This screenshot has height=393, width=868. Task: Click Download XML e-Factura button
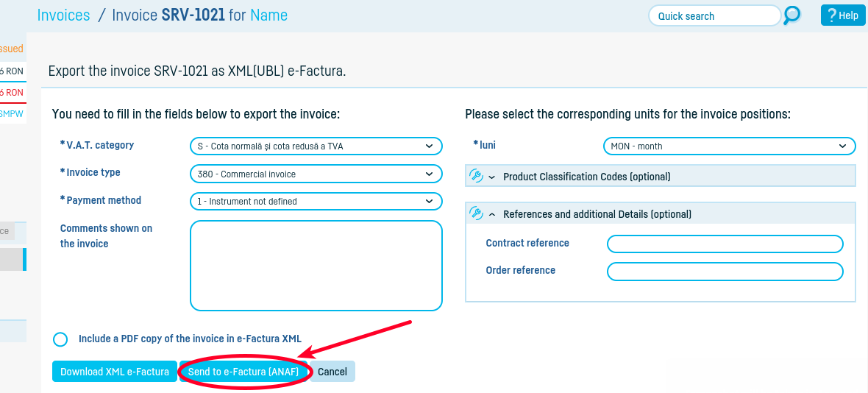(115, 372)
